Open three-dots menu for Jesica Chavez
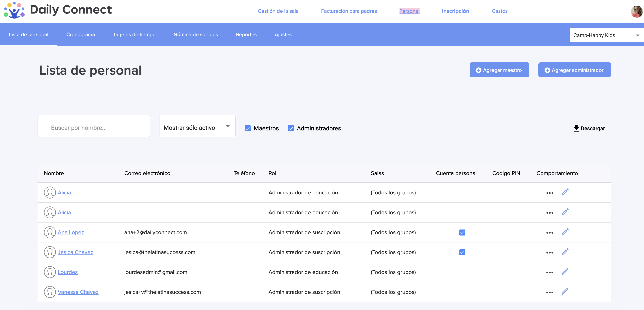644x310 pixels. [x=549, y=253]
